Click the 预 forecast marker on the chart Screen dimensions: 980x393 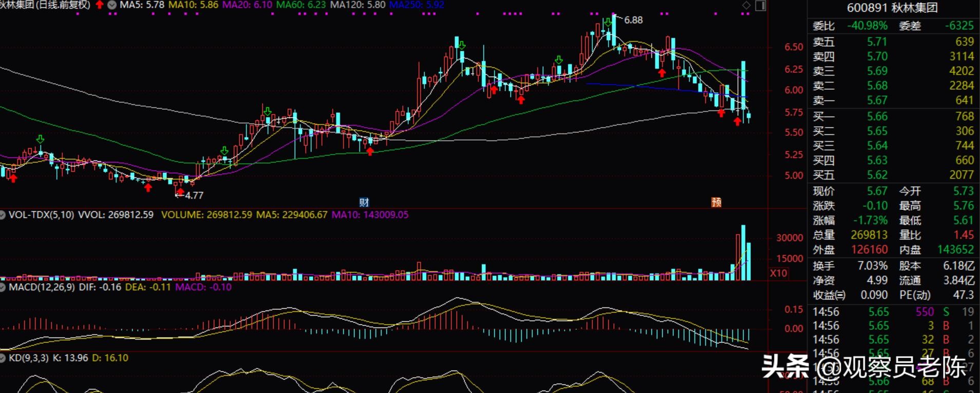click(716, 202)
